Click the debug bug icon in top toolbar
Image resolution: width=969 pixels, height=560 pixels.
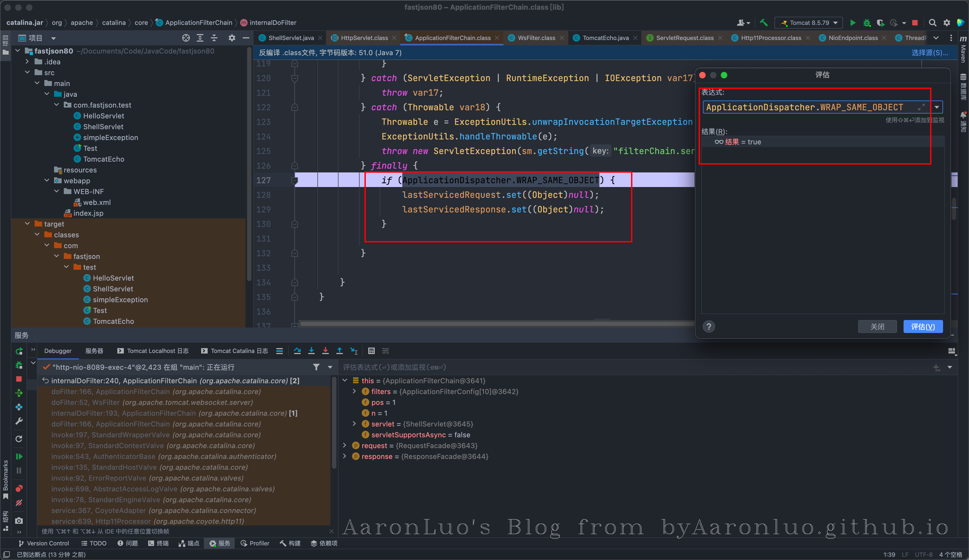[867, 23]
